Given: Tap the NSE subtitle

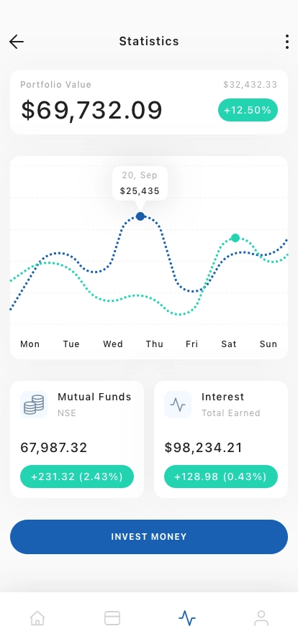Looking at the screenshot, I should point(67,413).
